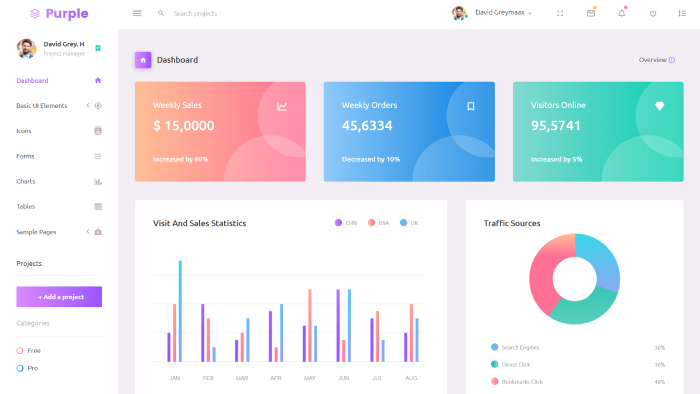Click the Charts bar icon

(x=98, y=181)
